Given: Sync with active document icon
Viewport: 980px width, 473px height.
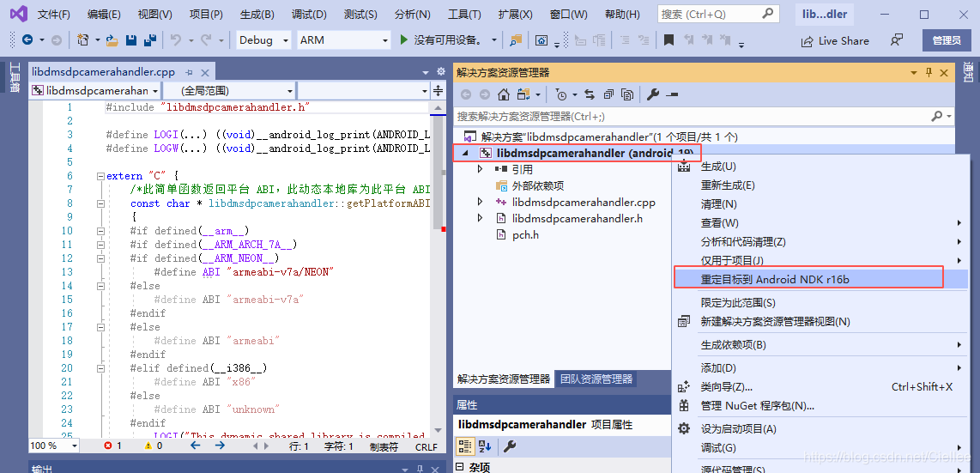Looking at the screenshot, I should tap(590, 94).
